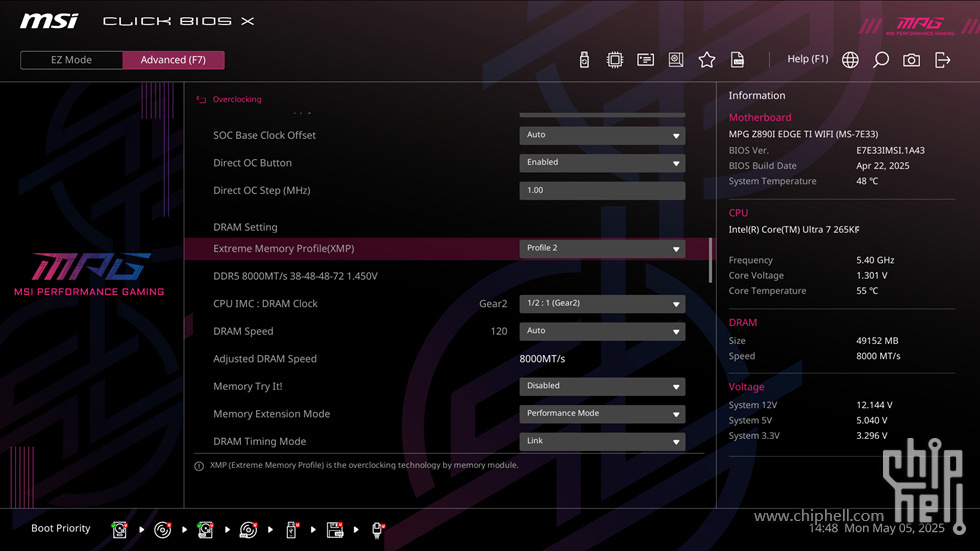Select the Advanced (F7) tab
This screenshot has height=551, width=980.
(x=173, y=60)
